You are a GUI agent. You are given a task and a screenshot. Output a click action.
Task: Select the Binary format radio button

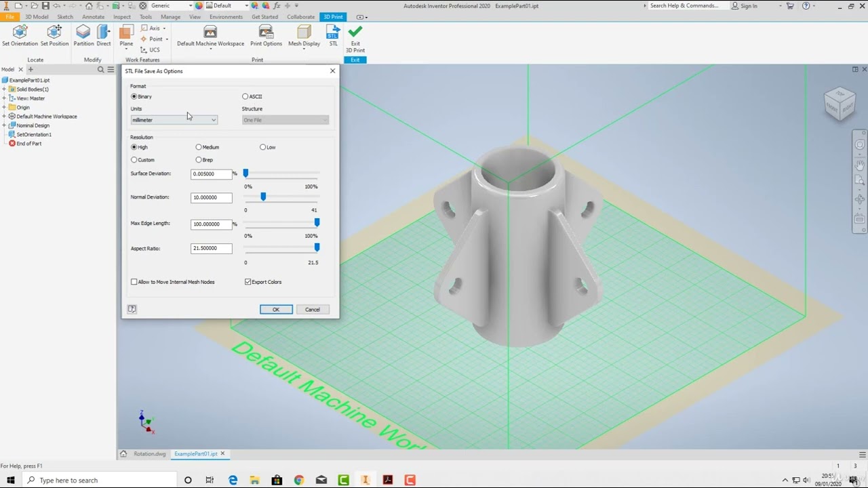(134, 96)
